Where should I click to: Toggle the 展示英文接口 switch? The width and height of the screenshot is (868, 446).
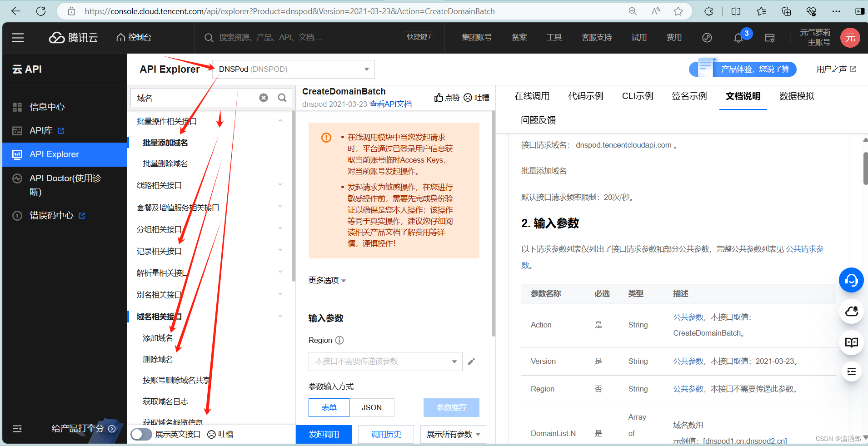tap(141, 434)
